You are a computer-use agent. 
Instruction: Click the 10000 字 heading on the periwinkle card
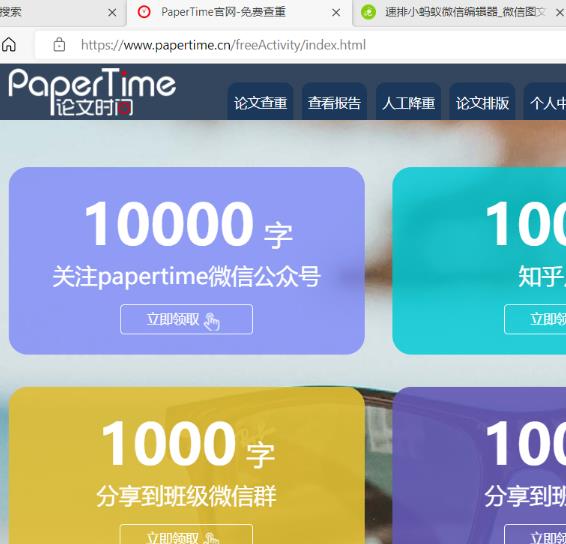point(188,225)
